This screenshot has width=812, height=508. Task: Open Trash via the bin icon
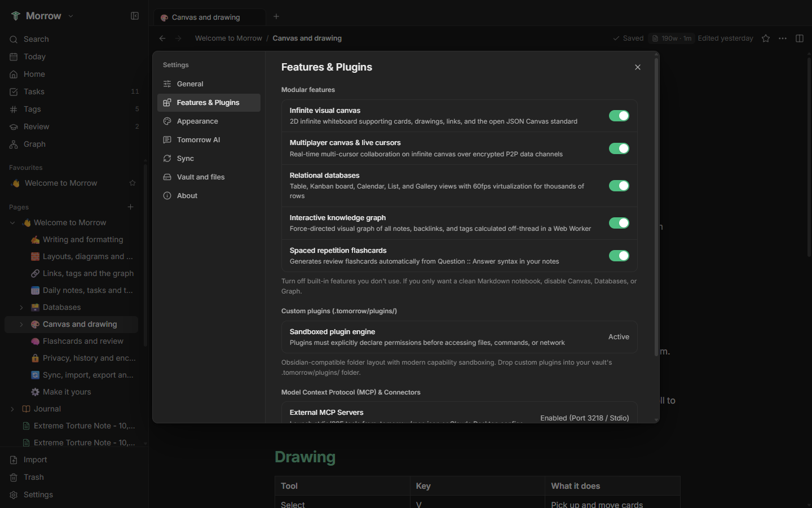point(14,477)
